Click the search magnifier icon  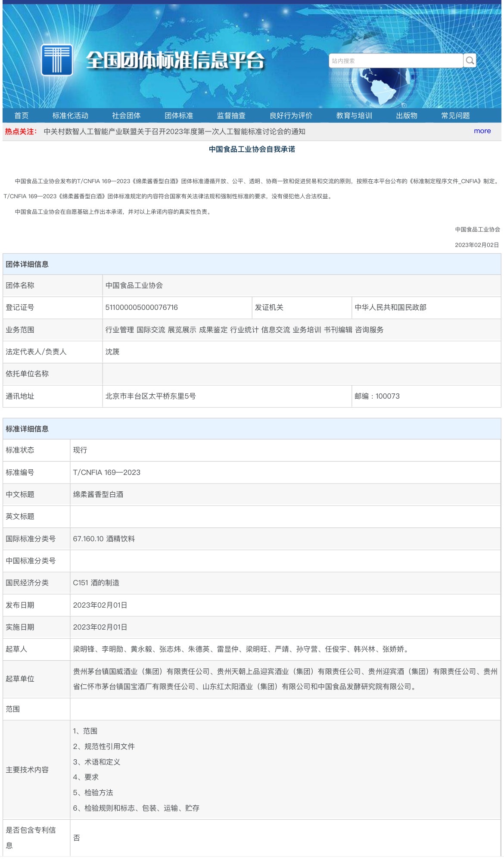[470, 61]
